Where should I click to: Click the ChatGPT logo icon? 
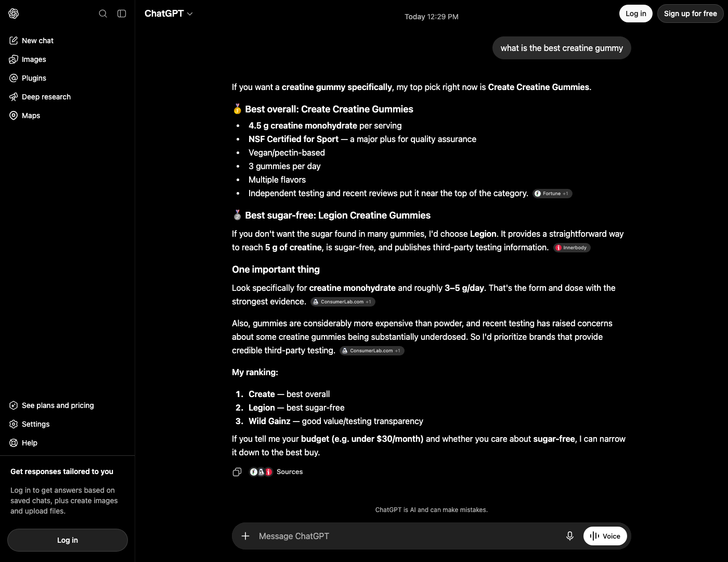(14, 14)
